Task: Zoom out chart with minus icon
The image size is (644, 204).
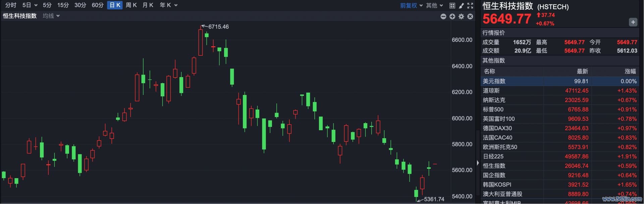Action: coord(443,16)
